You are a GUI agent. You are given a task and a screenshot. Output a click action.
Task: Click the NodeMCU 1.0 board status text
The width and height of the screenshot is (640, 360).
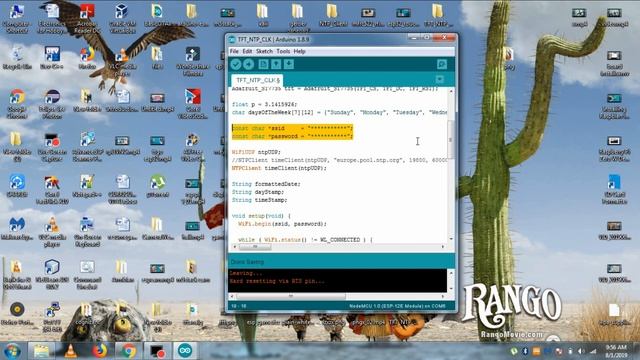click(397, 306)
